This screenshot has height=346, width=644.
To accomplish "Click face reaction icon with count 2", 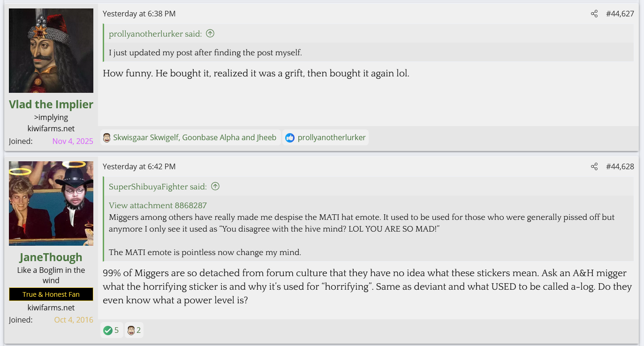I will pos(131,330).
